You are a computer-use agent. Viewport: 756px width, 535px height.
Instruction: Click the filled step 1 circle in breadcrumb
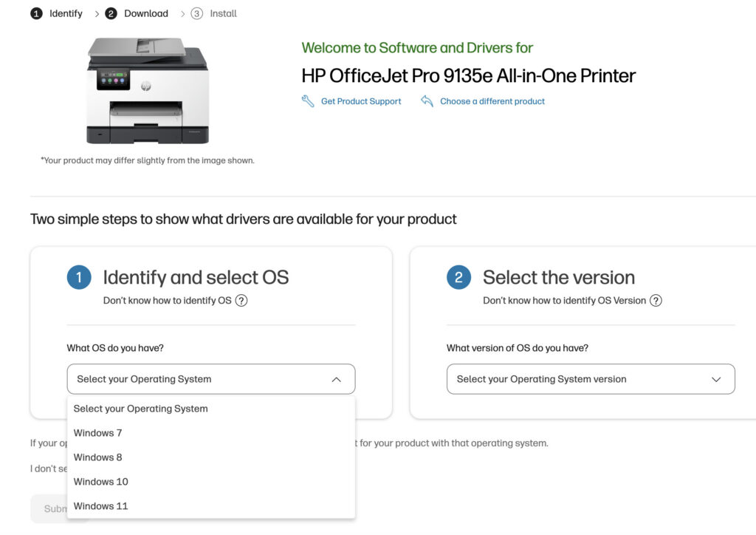pyautogui.click(x=36, y=13)
